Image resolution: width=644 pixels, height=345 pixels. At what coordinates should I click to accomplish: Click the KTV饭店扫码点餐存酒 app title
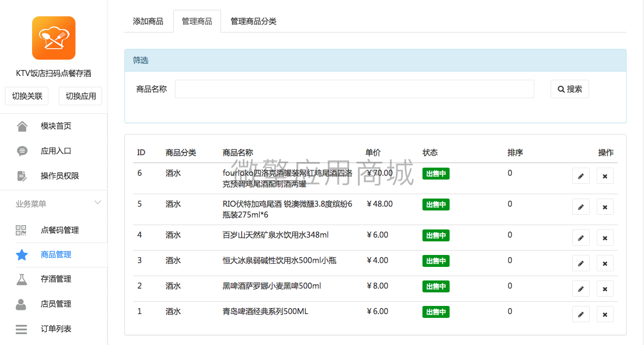(x=54, y=73)
